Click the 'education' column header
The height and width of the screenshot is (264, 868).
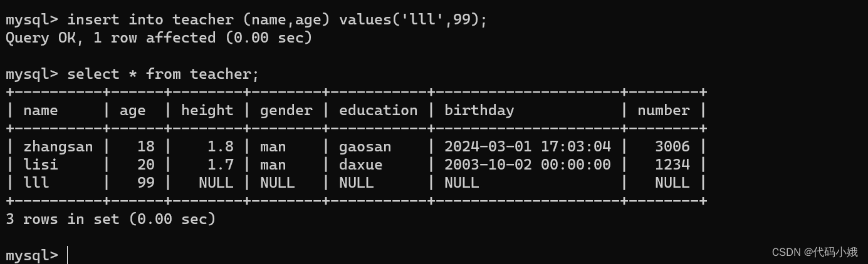378,110
